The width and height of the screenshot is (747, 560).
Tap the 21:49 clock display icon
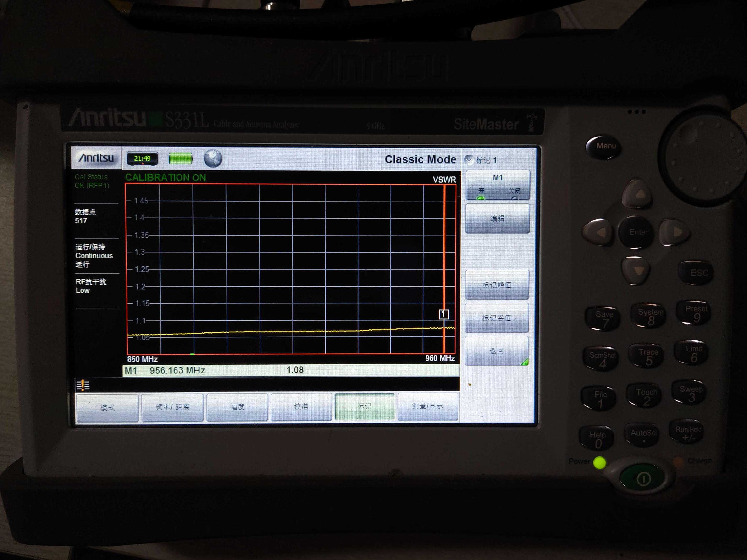point(142,158)
